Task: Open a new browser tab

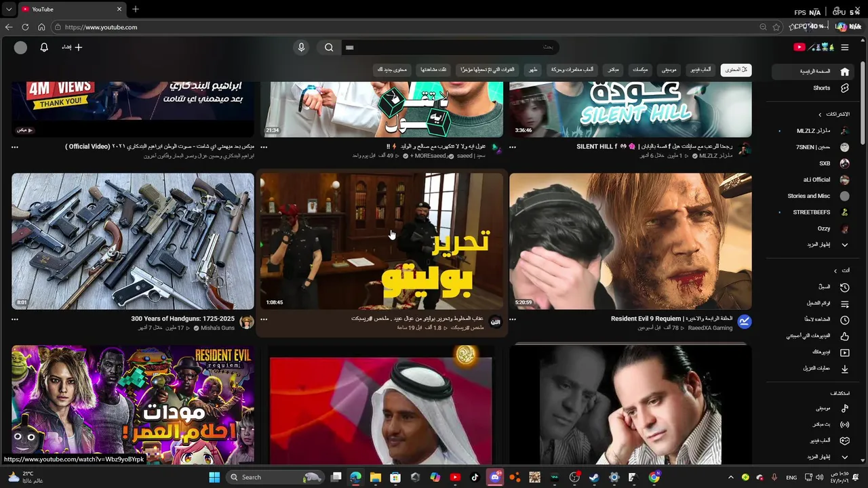Action: click(x=135, y=9)
